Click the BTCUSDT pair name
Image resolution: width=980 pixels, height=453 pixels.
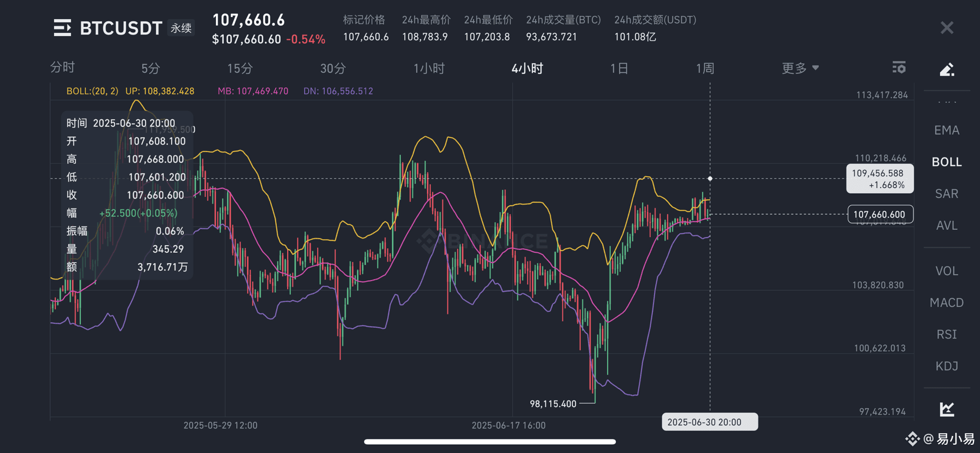pyautogui.click(x=121, y=28)
